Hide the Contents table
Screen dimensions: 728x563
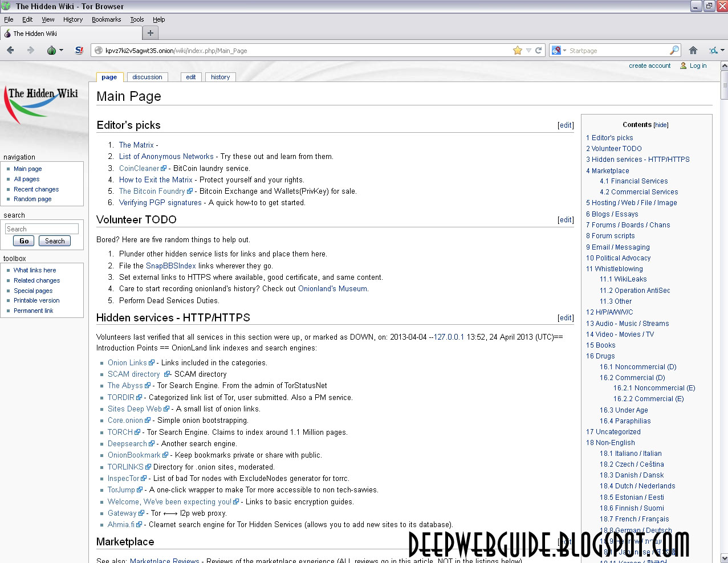[661, 125]
